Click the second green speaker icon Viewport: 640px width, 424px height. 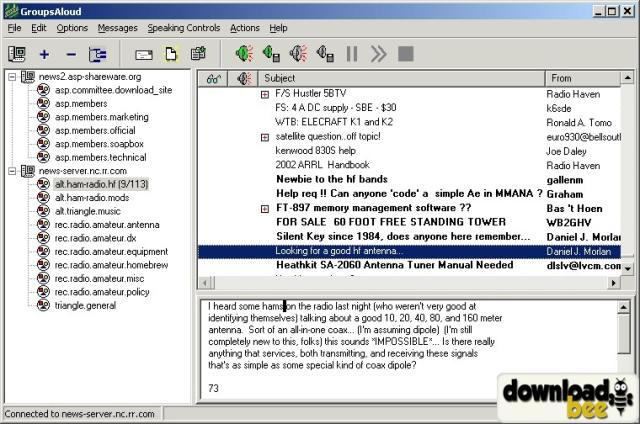[x=271, y=53]
